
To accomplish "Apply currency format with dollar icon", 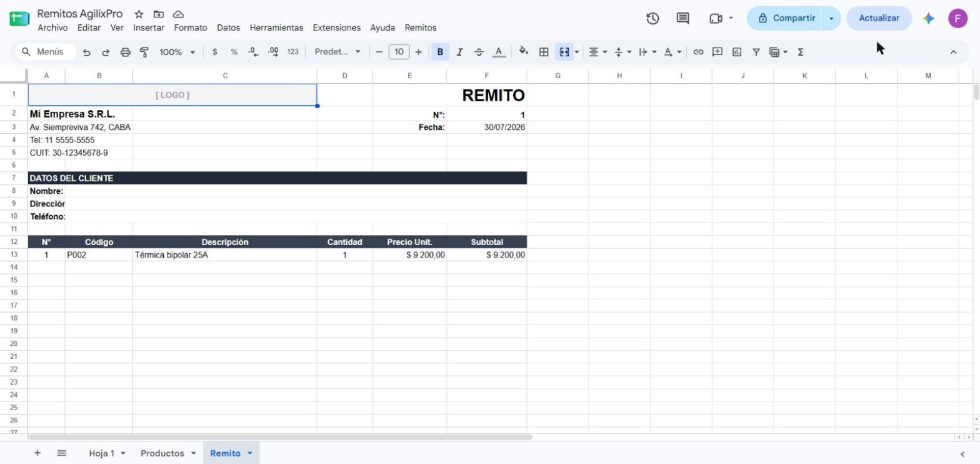I will (215, 52).
